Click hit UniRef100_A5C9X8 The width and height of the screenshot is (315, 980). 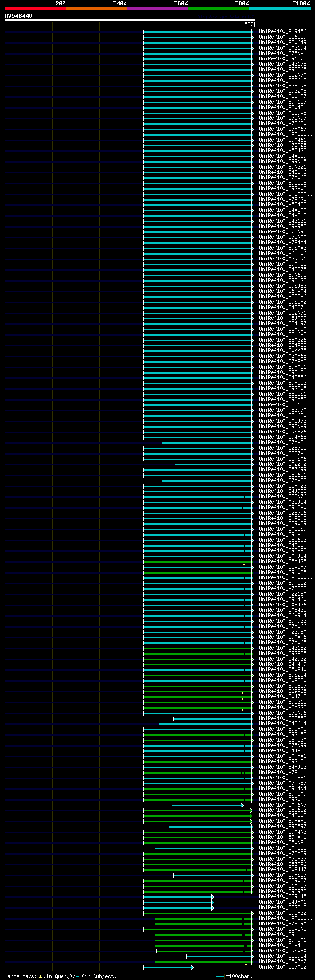point(283,113)
